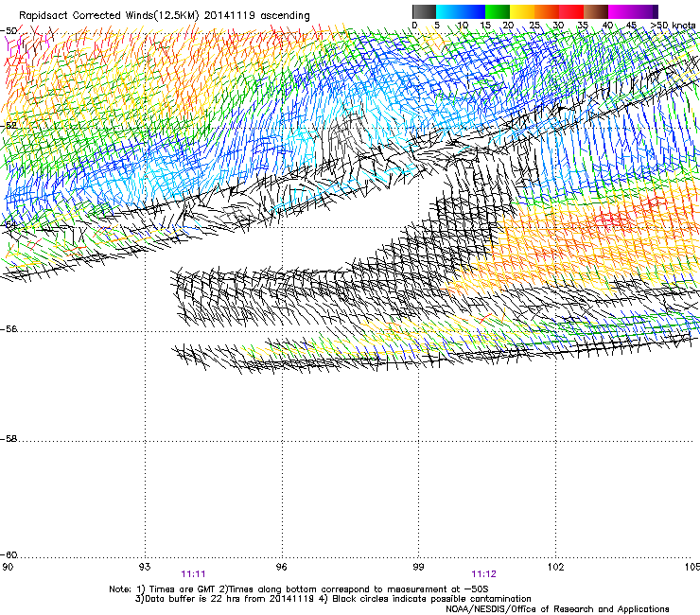Click the chart title 'Rapidscat Corrected Winds(12.5KM)'
The image size is (700, 615).
click(109, 16)
